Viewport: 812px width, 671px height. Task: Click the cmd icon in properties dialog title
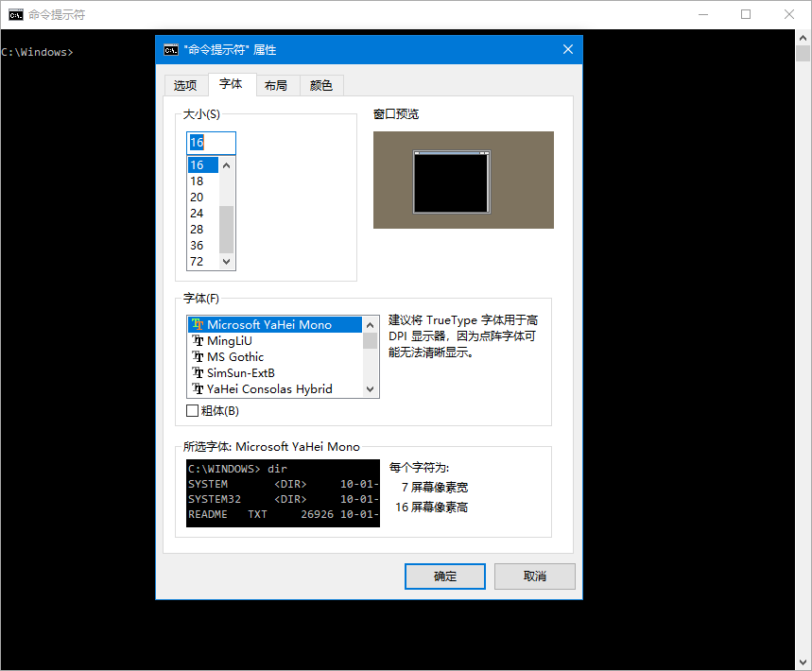point(171,50)
